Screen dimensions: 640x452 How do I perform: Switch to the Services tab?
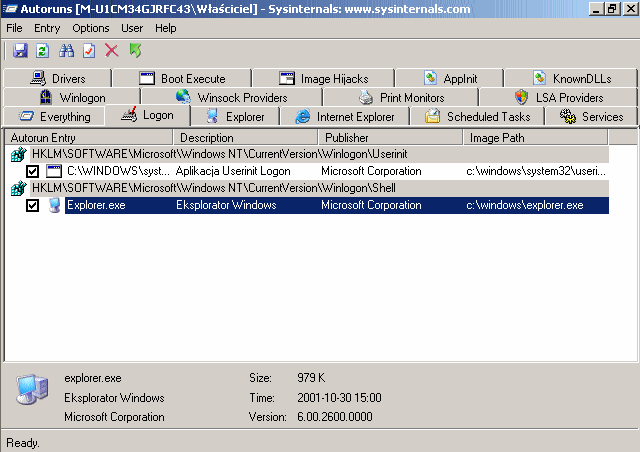pos(591,117)
